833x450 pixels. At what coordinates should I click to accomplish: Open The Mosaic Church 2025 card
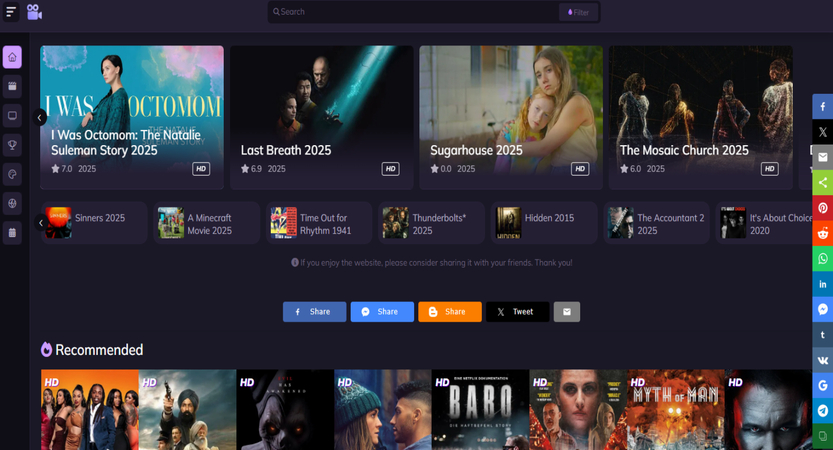pos(700,117)
